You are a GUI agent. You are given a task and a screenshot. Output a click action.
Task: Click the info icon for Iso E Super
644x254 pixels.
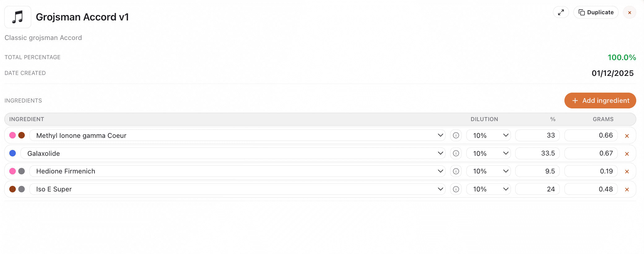point(456,189)
